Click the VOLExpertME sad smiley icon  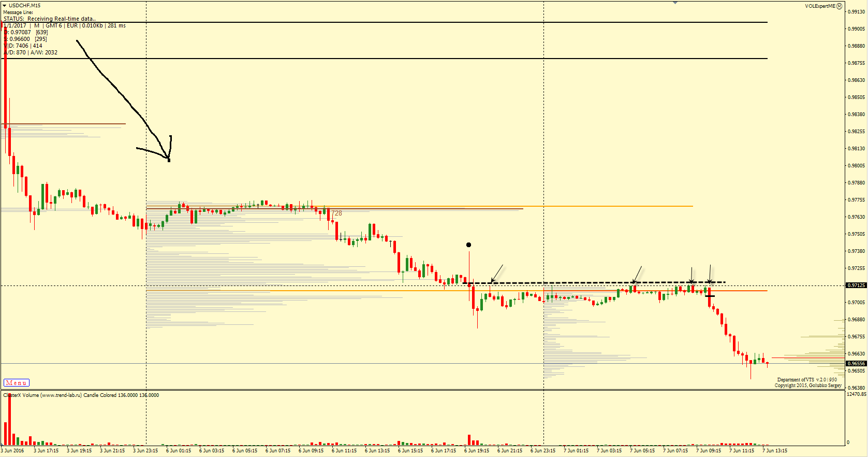coord(840,6)
